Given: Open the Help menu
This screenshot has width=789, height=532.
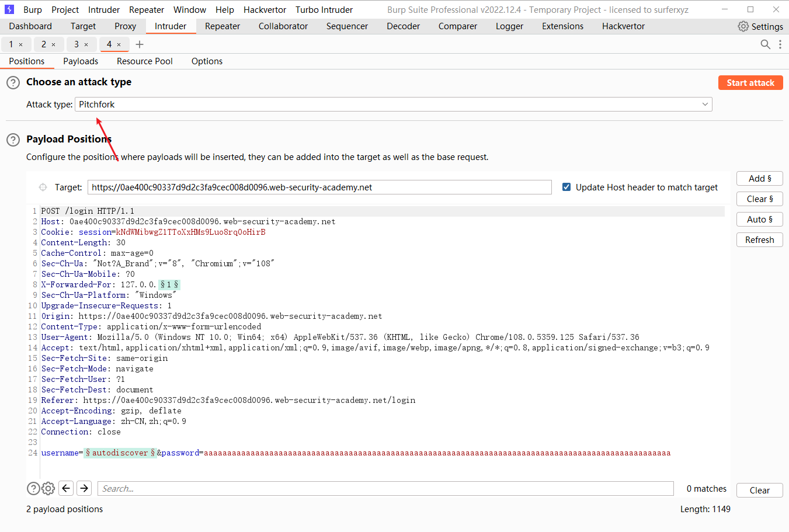Looking at the screenshot, I should pyautogui.click(x=225, y=10).
